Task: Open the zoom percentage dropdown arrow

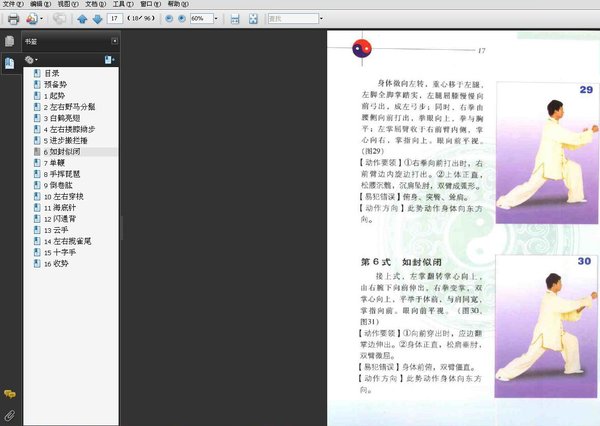Action: [216, 18]
